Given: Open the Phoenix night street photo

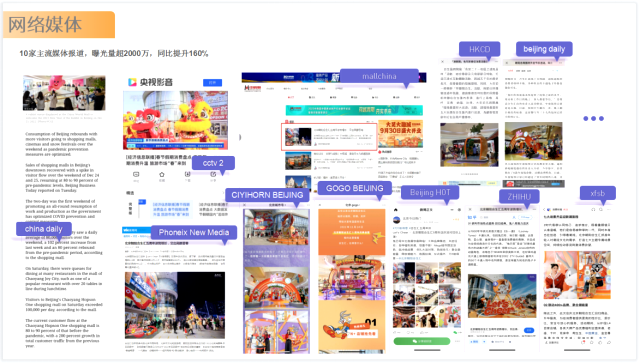Looking at the screenshot, I should pyautogui.click(x=175, y=305).
